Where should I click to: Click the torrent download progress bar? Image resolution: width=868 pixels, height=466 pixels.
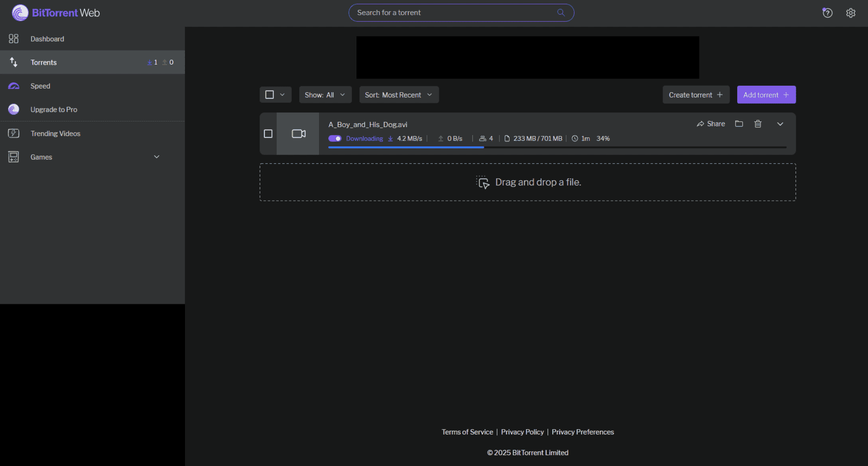(x=557, y=147)
